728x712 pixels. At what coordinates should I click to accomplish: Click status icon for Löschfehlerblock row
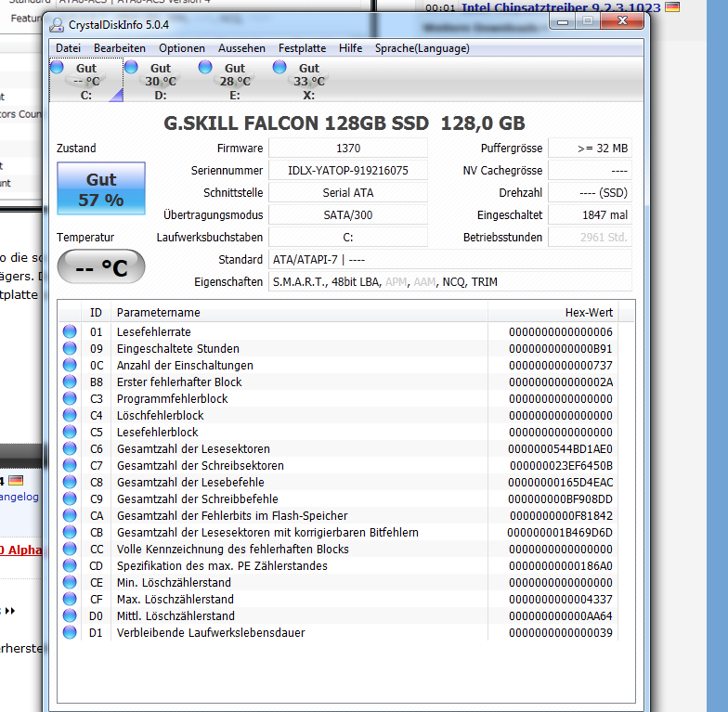click(x=70, y=415)
